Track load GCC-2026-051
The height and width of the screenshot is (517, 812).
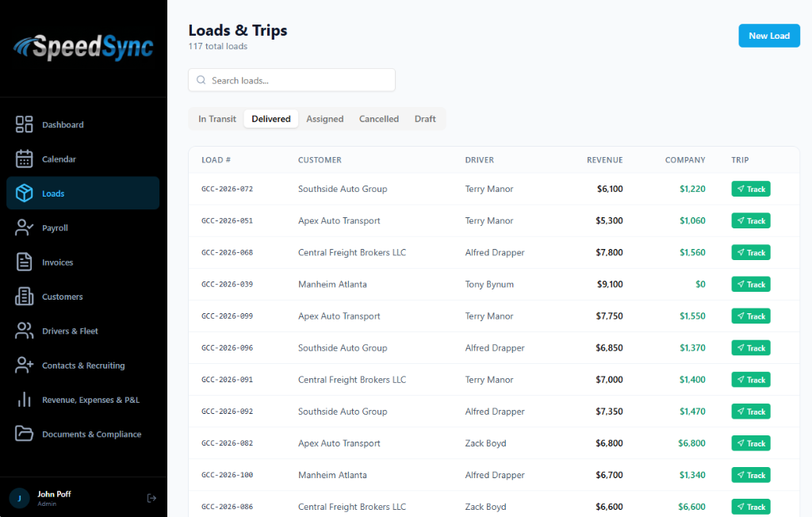(751, 220)
